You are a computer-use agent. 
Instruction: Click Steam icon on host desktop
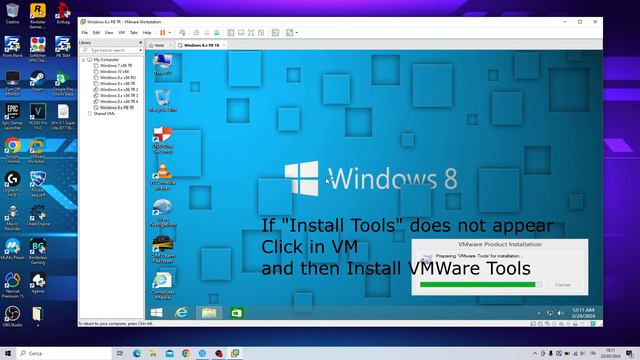pyautogui.click(x=38, y=82)
